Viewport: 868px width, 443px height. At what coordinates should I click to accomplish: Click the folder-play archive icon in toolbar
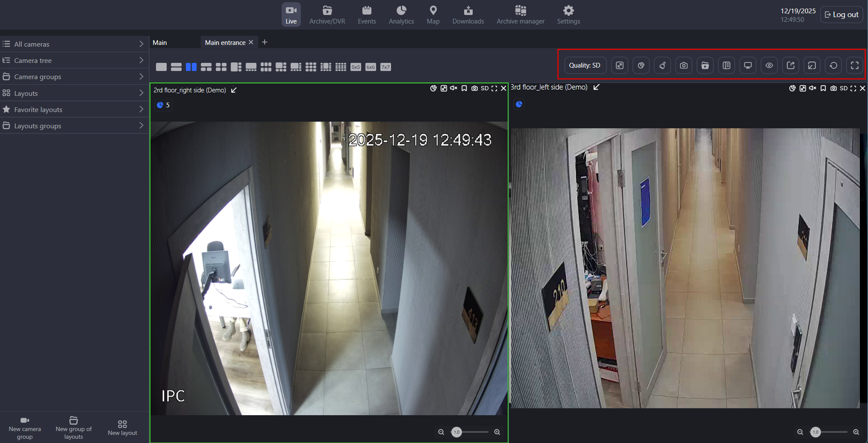point(705,65)
